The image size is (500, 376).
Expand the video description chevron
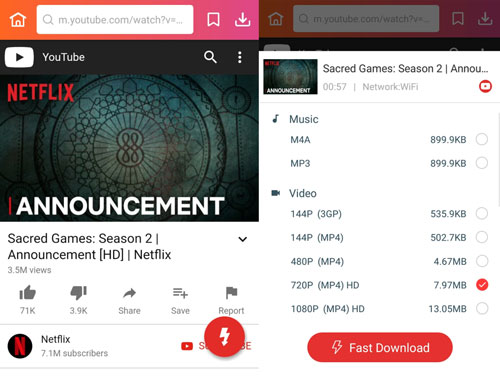(243, 239)
